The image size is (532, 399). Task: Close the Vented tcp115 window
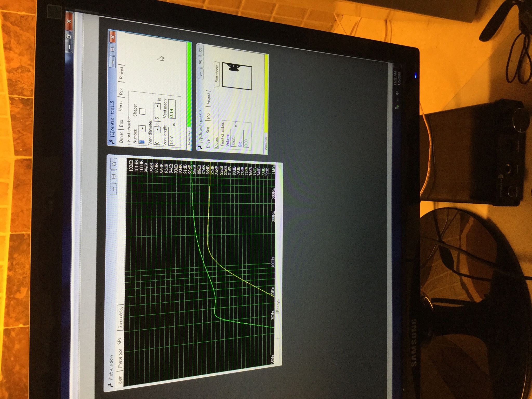[112, 37]
